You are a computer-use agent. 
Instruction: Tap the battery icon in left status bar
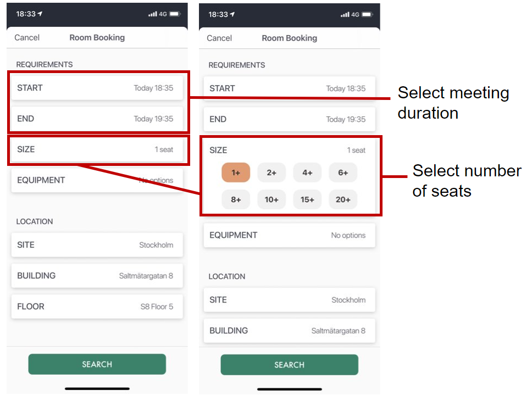coord(175,14)
